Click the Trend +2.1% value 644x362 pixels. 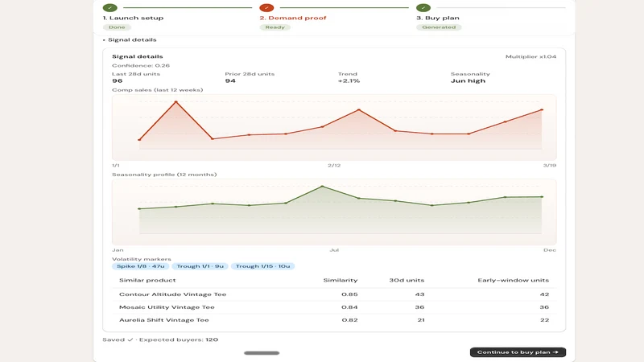[x=349, y=81]
